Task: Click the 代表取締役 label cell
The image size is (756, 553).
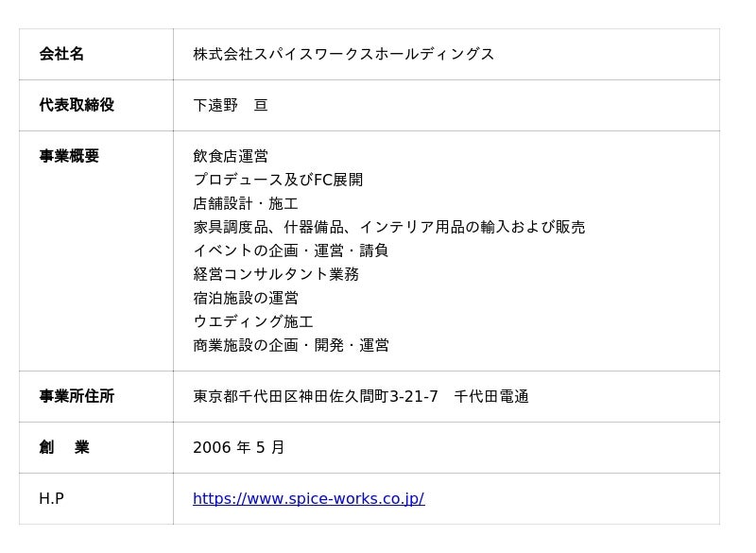Action: 77,105
